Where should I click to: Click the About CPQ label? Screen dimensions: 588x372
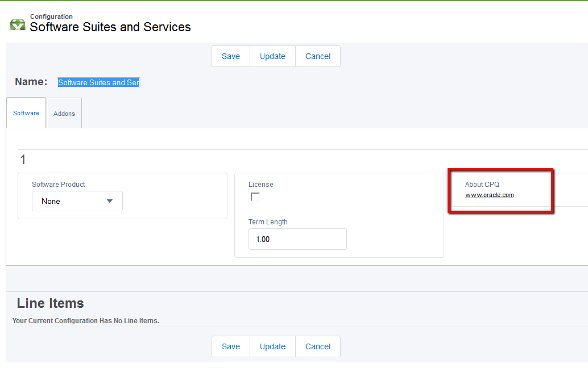(x=482, y=185)
